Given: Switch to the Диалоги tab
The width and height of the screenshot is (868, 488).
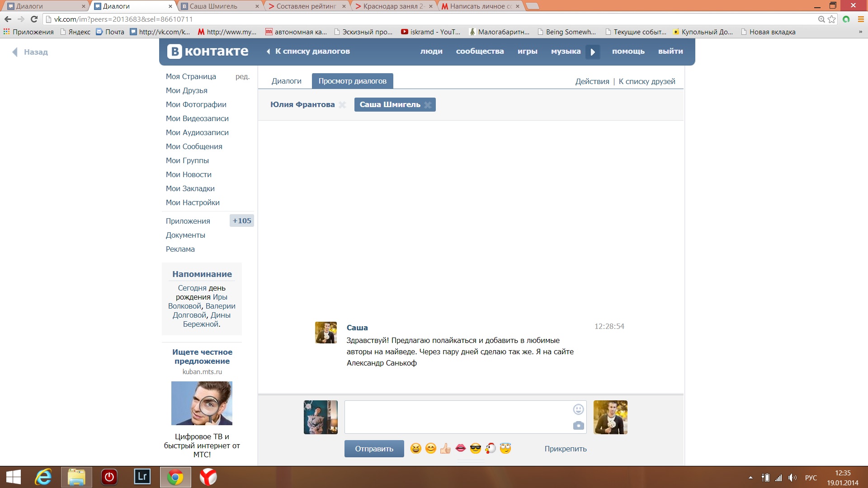Looking at the screenshot, I should click(x=286, y=81).
